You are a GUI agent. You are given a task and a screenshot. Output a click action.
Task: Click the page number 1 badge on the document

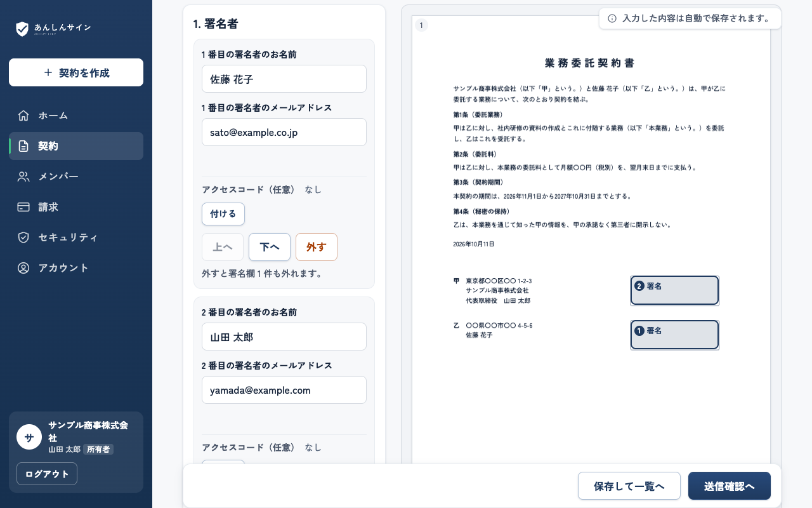pyautogui.click(x=421, y=25)
